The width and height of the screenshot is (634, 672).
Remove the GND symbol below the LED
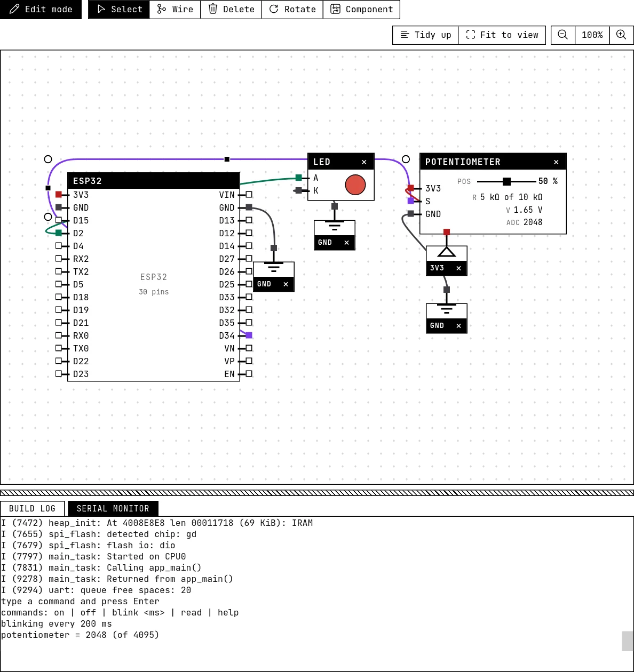pos(346,243)
